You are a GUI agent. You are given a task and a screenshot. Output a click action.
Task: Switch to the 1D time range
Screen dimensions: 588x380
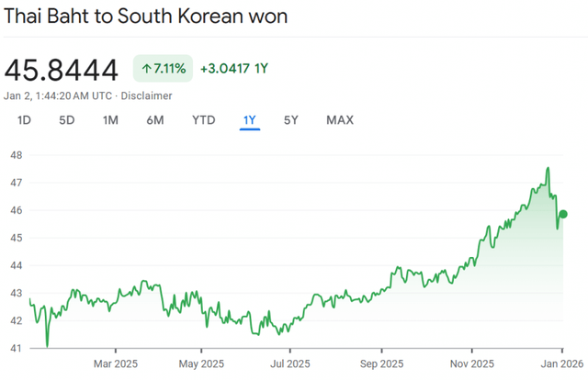point(25,120)
